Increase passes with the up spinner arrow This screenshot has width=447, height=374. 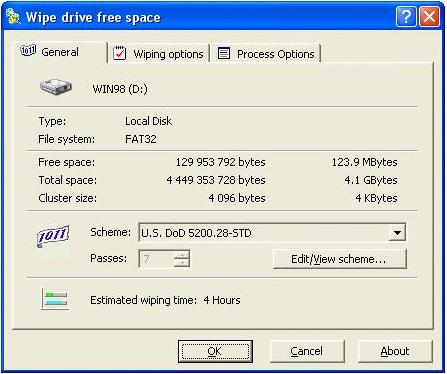pyautogui.click(x=182, y=255)
